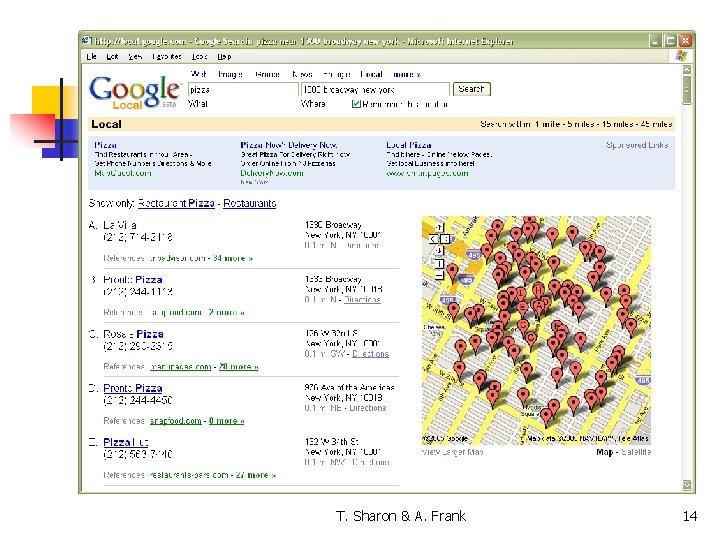Switch the map to Map view
This screenshot has width=720, height=540.
tap(604, 452)
